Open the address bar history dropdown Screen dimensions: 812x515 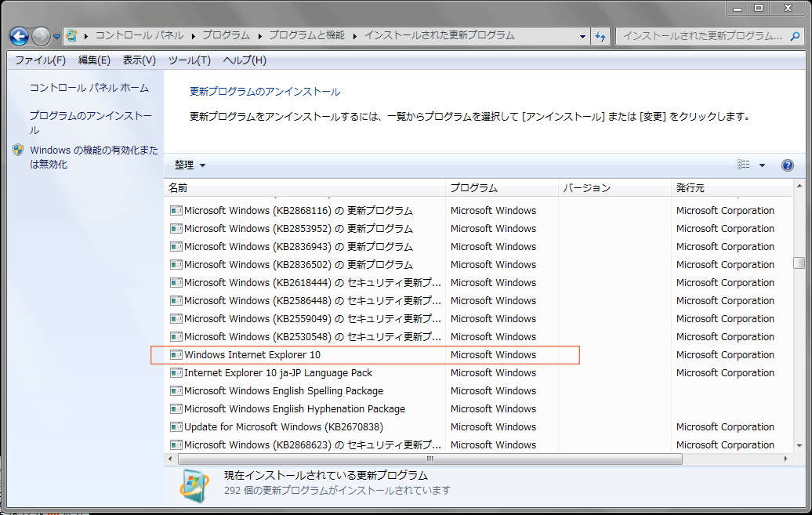(x=582, y=36)
